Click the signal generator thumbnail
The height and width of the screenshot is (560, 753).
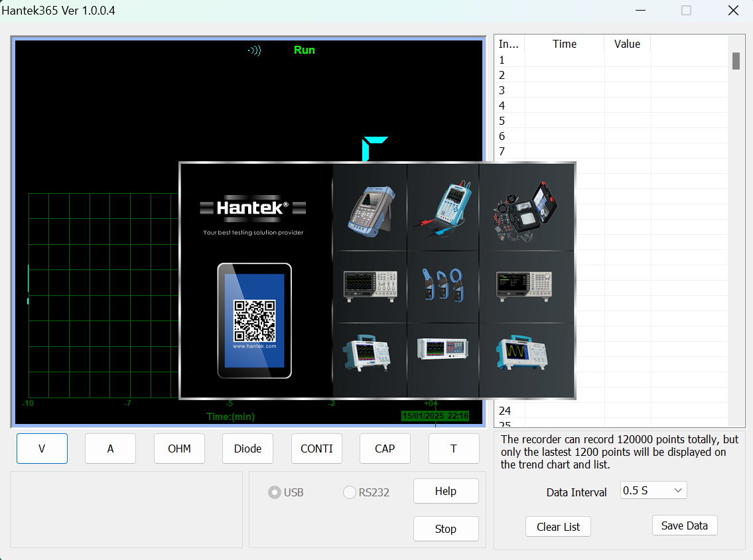[524, 286]
